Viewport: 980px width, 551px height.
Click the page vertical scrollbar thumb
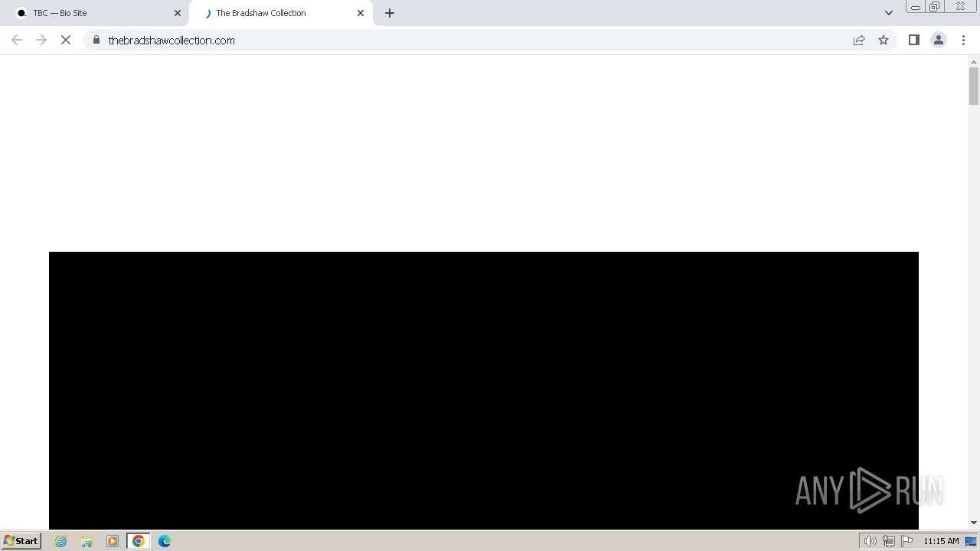coord(974,86)
